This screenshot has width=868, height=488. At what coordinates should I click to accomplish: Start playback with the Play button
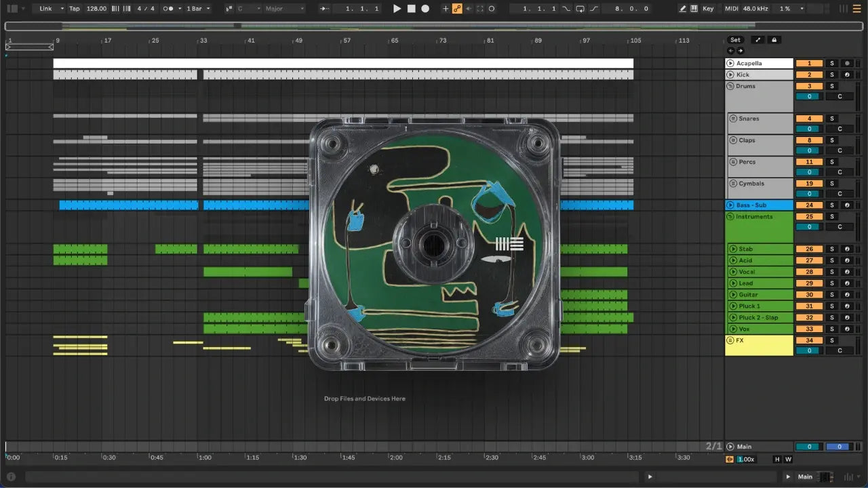pos(397,9)
